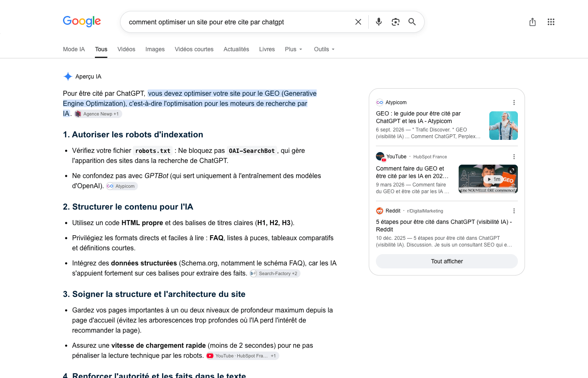Switch to Mode IA tab
Screen dimensions: 588x378
[x=74, y=49]
